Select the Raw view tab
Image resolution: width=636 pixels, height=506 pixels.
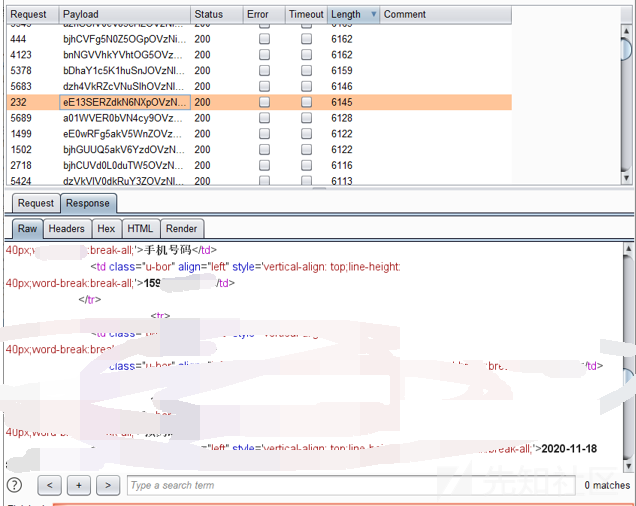pos(27,228)
